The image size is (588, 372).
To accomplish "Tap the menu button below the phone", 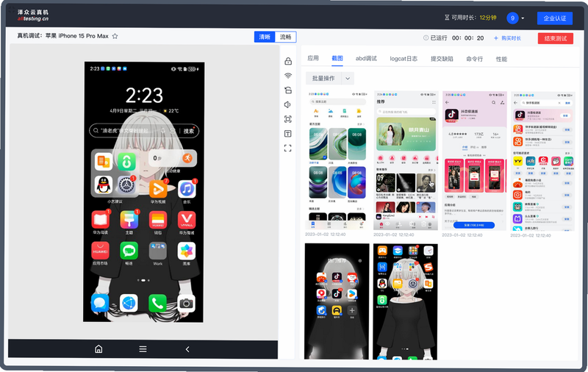I will [143, 349].
